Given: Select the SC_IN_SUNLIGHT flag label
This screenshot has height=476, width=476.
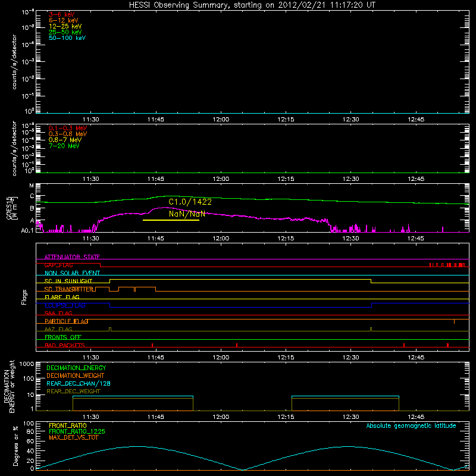Looking at the screenshot, I should click(68, 281).
